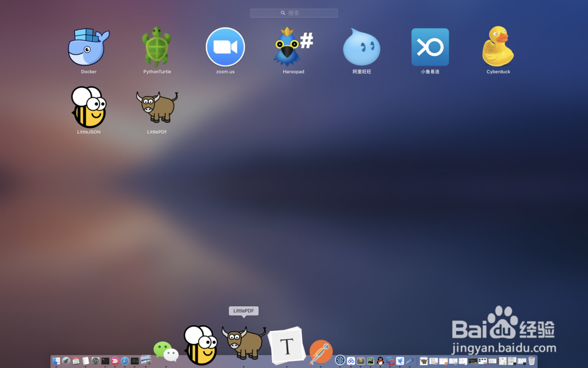588x368 pixels.
Task: Open Preview app in the Dock
Action: (x=145, y=360)
